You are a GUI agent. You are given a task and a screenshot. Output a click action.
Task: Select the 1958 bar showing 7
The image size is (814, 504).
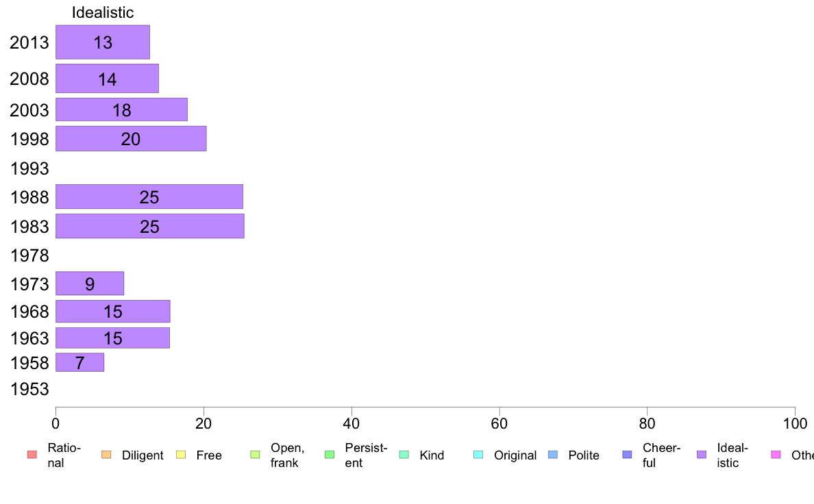tap(80, 362)
